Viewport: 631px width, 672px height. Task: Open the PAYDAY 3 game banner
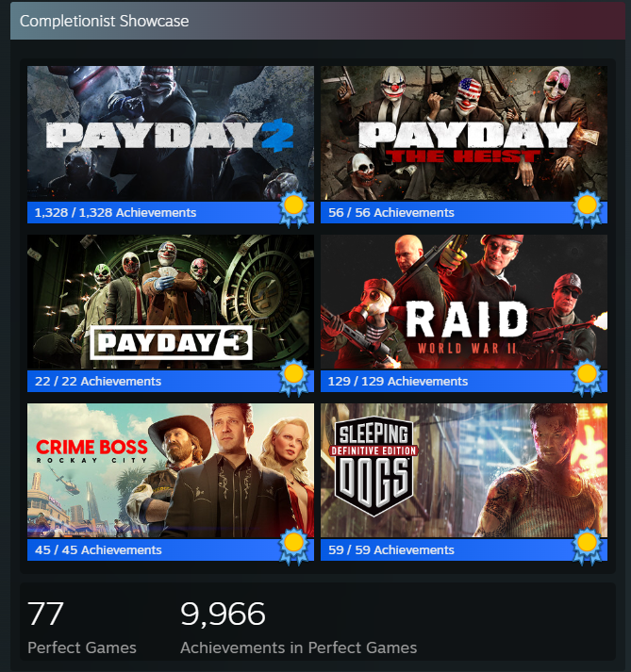pyautogui.click(x=171, y=302)
